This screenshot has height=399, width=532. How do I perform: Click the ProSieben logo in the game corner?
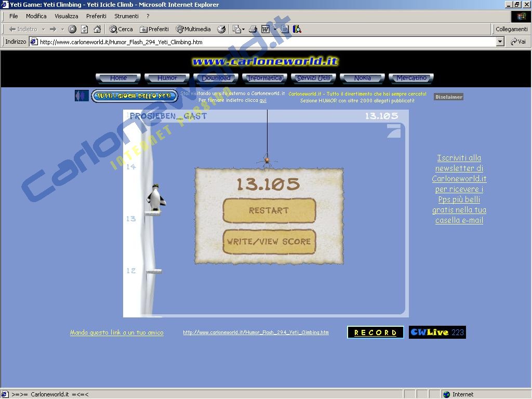394,131
